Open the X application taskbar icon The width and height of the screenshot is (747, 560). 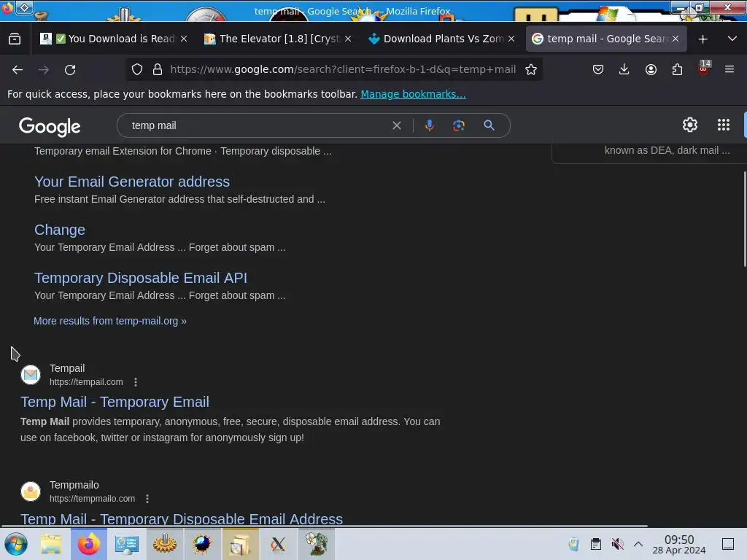coord(278,544)
